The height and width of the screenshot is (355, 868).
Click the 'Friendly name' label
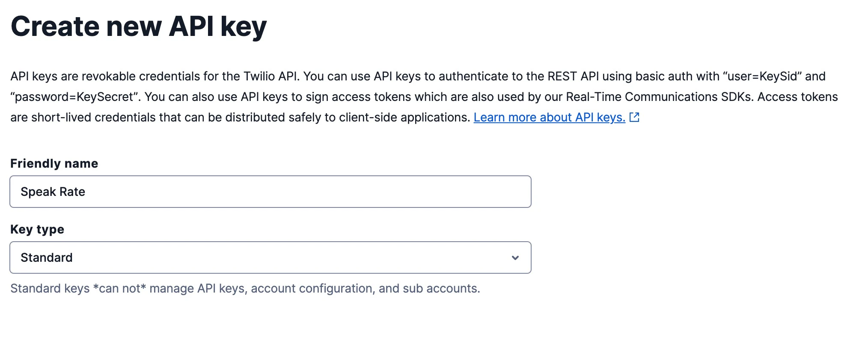tap(54, 163)
